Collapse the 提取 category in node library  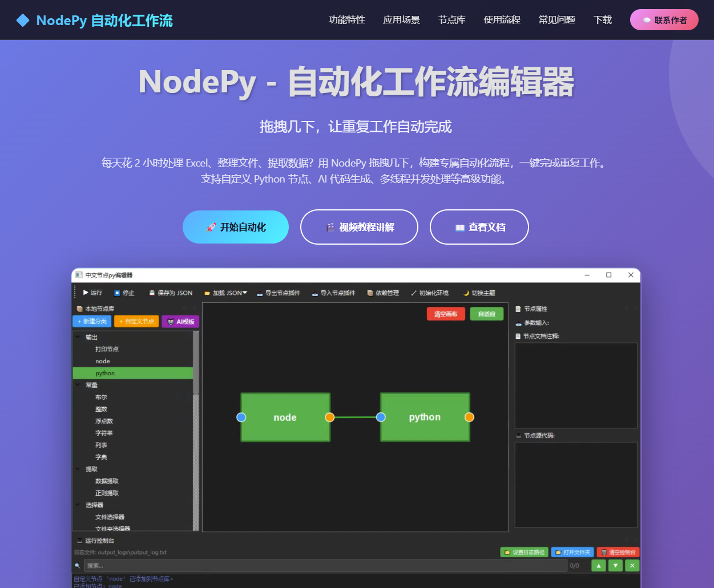78,469
